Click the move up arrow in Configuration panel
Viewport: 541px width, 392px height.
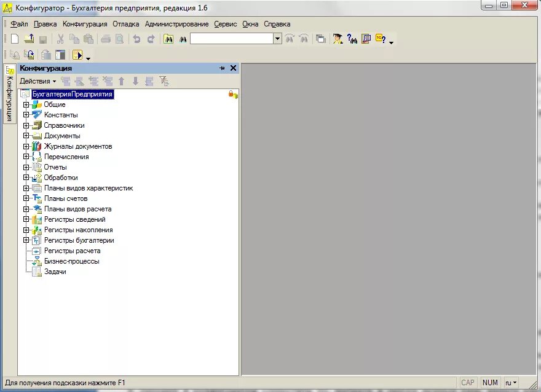click(122, 81)
